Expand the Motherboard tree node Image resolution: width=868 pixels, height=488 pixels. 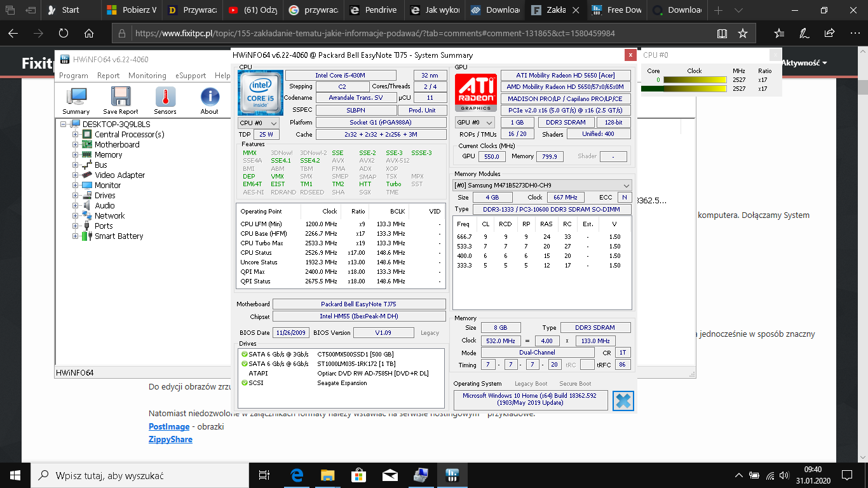[x=76, y=145]
